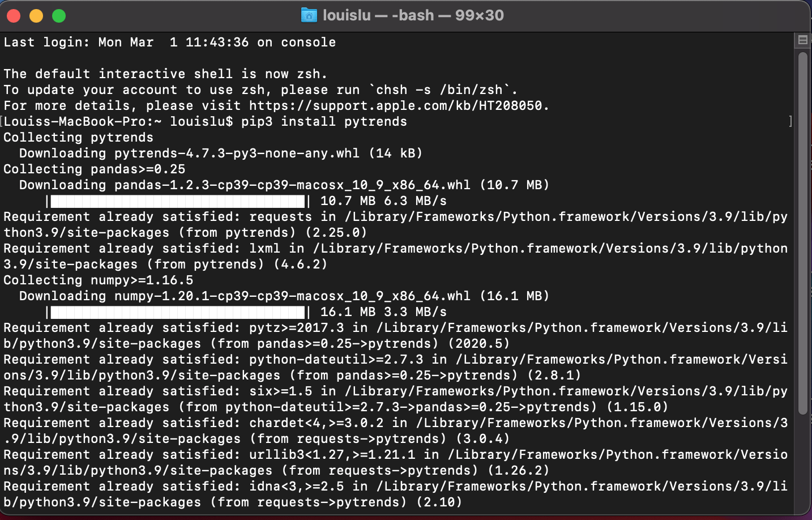Click the 'Collecting numpy>=1.16.5' line

(98, 280)
